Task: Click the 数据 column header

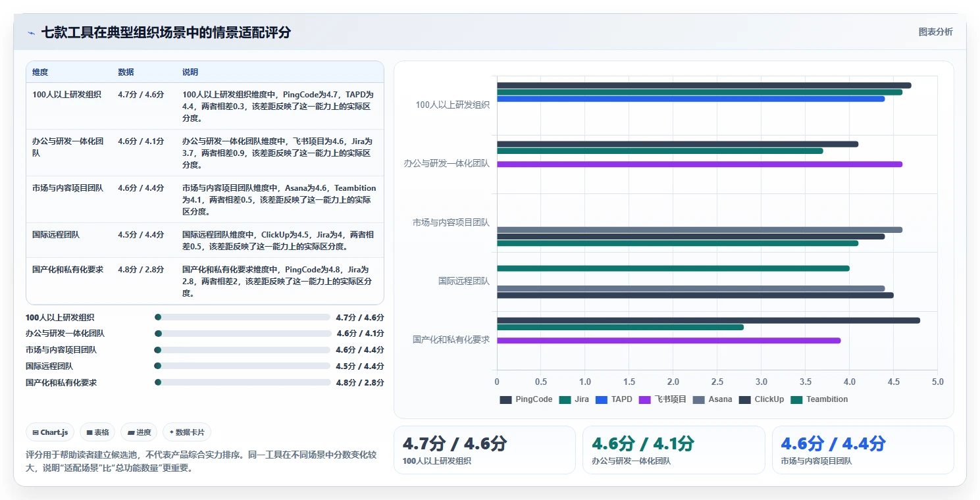Action: click(126, 72)
